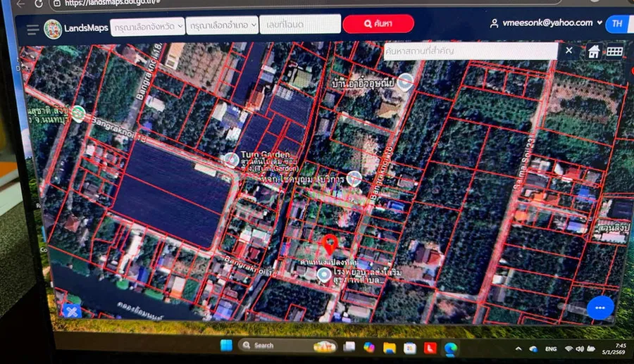This screenshot has height=364, width=634.
Task: Show hidden system tray icons
Action: [x=518, y=349]
